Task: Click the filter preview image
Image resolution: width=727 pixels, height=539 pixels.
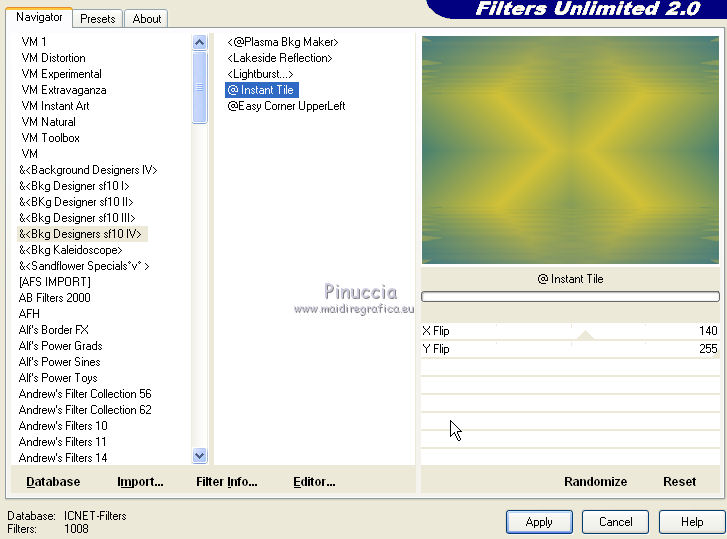Action: [x=570, y=150]
